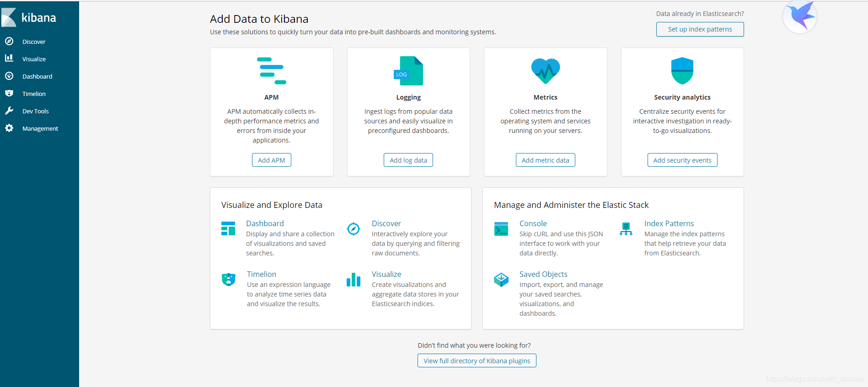Click the Timelion icon in sidebar
Screen dimensions: 868x387
[x=9, y=93]
